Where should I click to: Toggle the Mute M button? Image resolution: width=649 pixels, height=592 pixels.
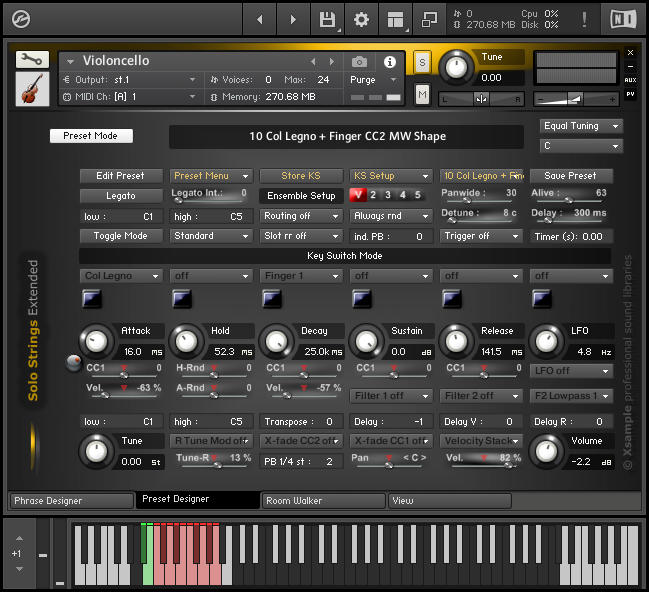click(422, 95)
